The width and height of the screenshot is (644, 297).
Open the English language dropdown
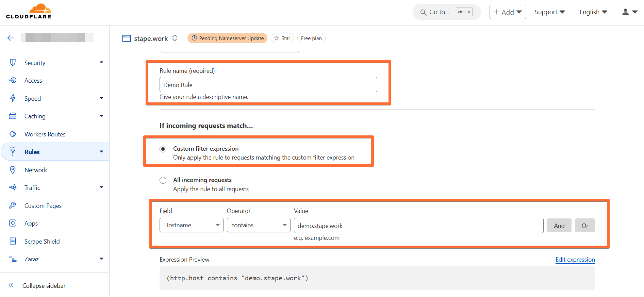(593, 12)
